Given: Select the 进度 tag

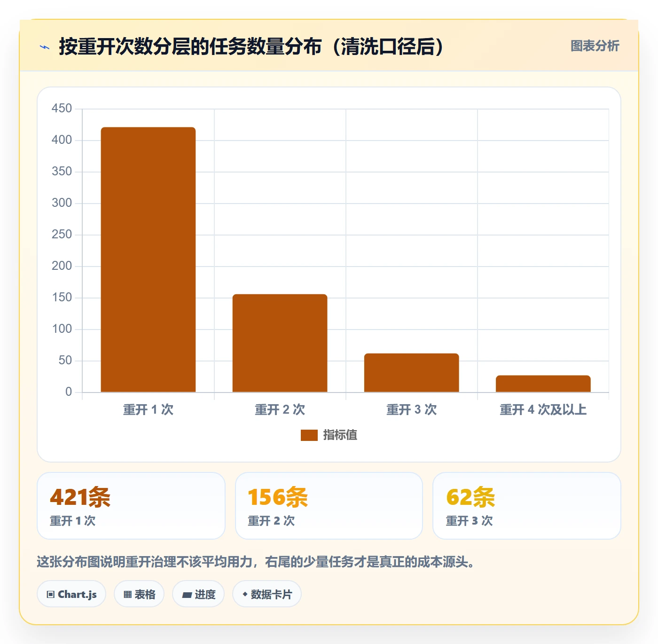Looking at the screenshot, I should tap(198, 594).
